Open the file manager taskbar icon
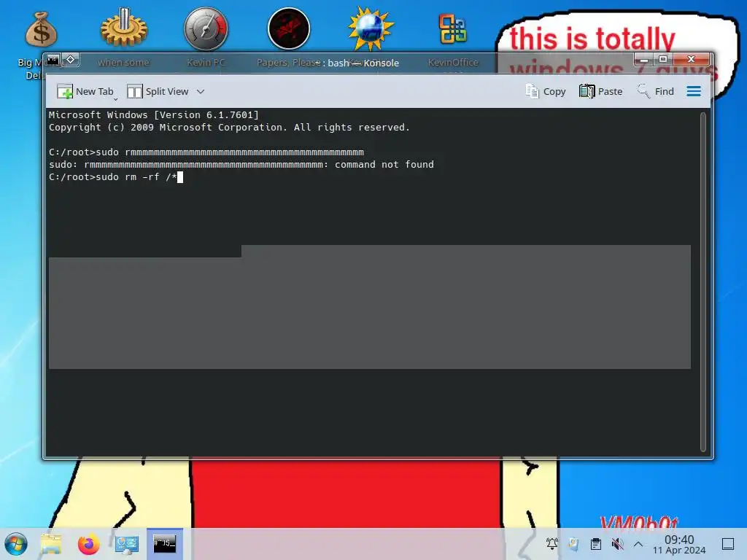The image size is (747, 560). coord(51,544)
